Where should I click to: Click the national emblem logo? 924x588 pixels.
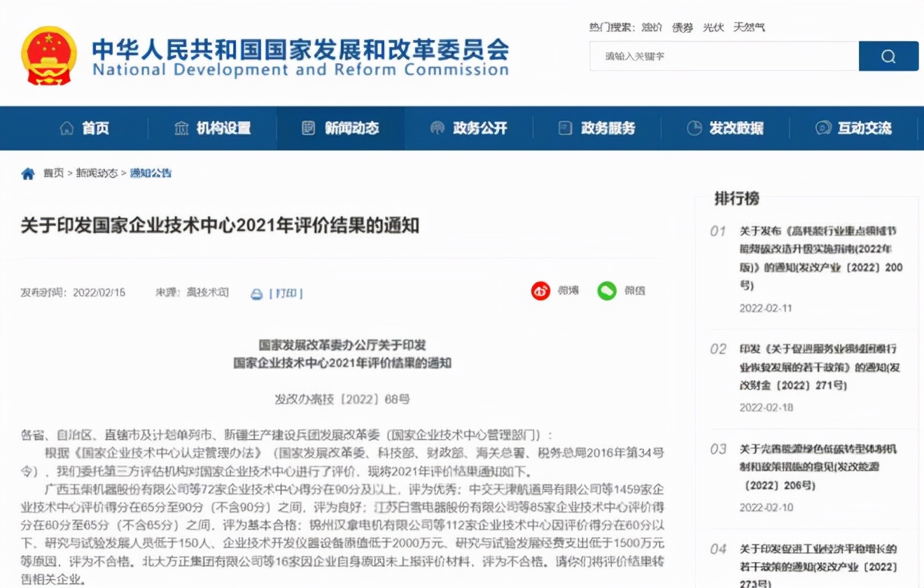pos(49,56)
